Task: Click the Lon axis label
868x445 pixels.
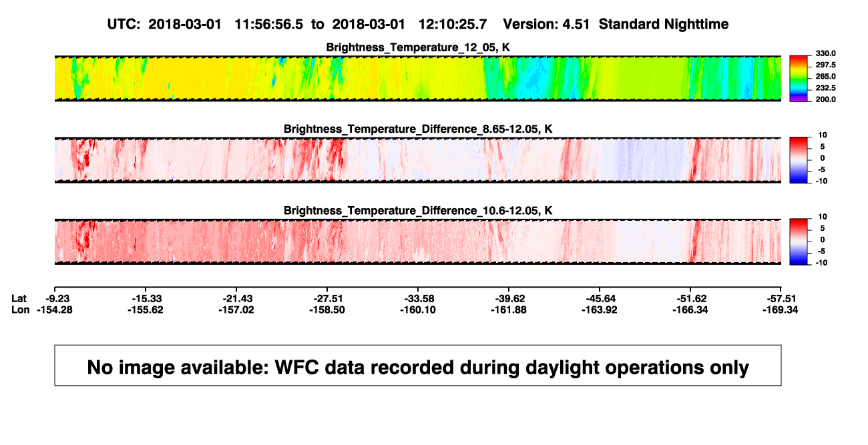Action: [x=20, y=310]
